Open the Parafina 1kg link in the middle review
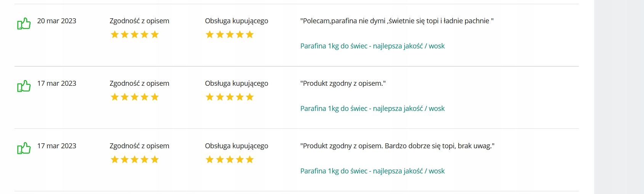 [372, 109]
